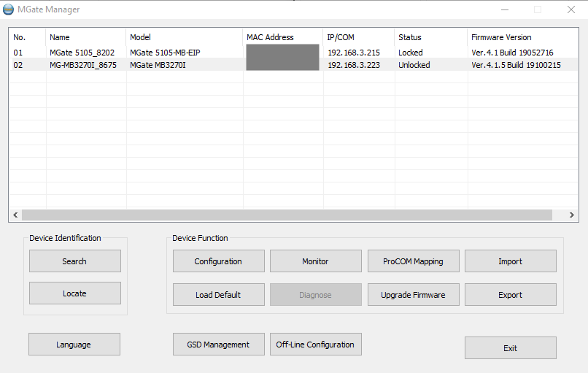Screen dimensions: 588x373
Task: Open the Language settings
Action: (74, 345)
